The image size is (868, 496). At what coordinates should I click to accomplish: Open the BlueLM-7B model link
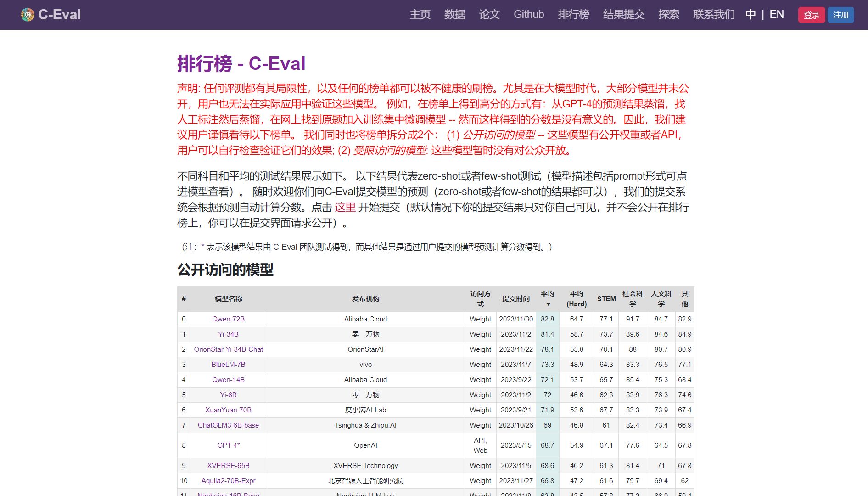(x=229, y=365)
